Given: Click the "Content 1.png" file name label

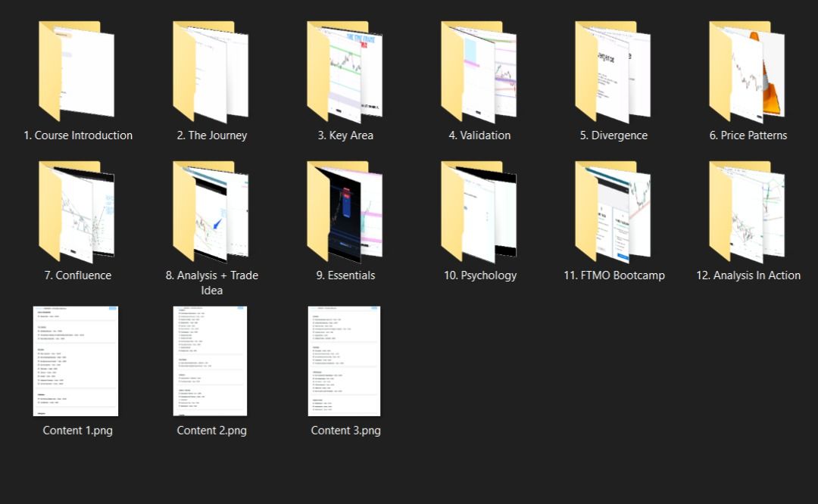Looking at the screenshot, I should pos(77,431).
